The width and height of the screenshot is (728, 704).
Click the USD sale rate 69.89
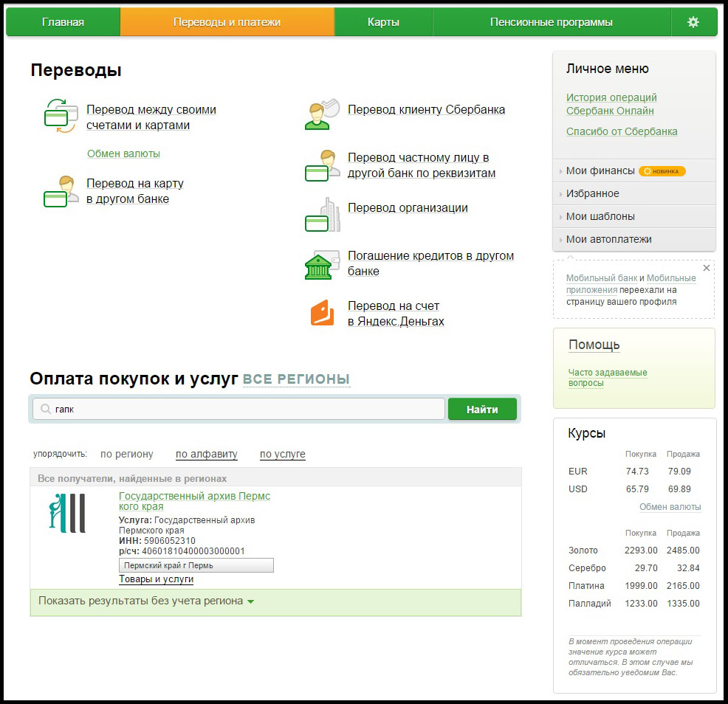(679, 489)
